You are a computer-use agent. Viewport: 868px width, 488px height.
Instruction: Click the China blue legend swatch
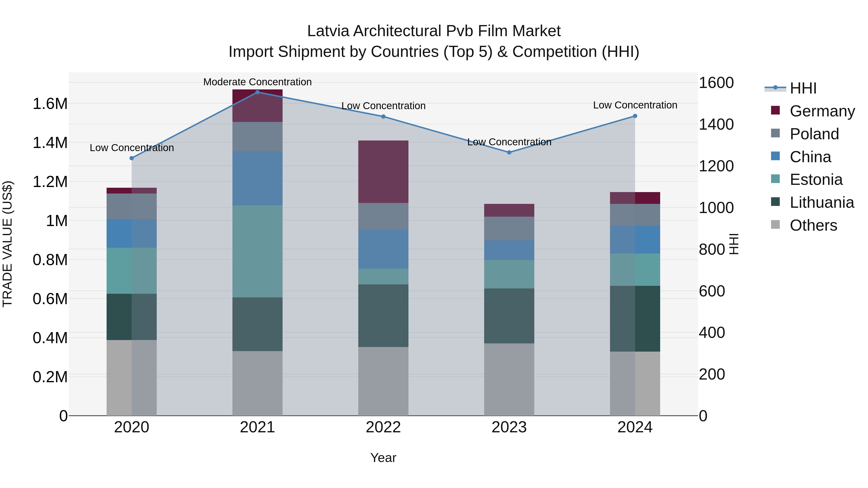pos(775,156)
